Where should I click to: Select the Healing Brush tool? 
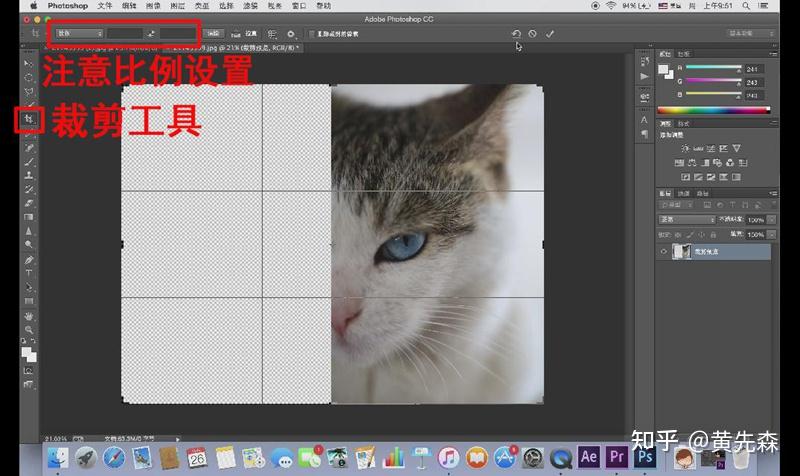pos(29,148)
